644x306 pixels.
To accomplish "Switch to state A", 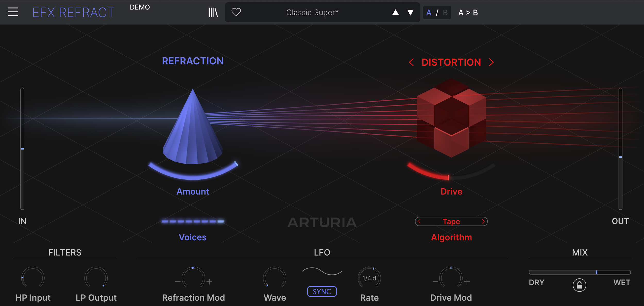I will click(x=429, y=13).
